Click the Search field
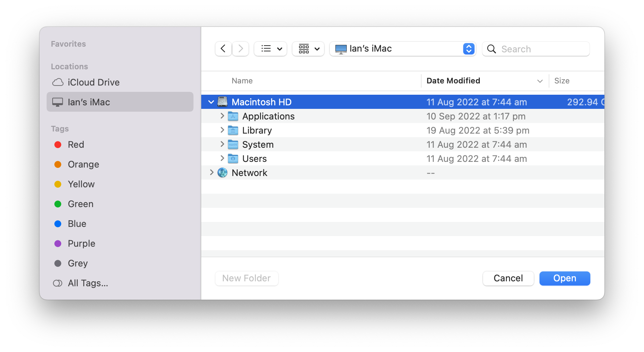This screenshot has width=644, height=352. tap(536, 49)
